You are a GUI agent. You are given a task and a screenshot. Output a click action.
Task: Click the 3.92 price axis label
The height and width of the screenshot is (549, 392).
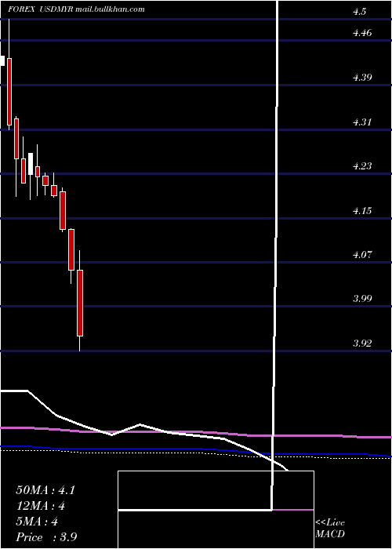(362, 344)
